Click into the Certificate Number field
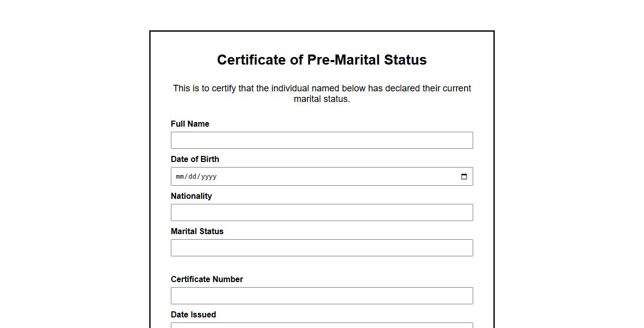644x328 pixels. click(321, 296)
